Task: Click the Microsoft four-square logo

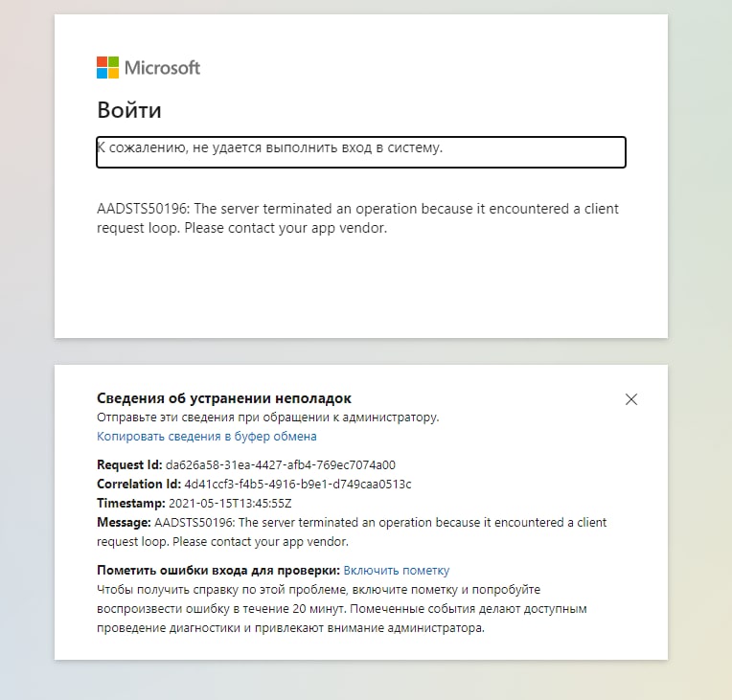Action: click(108, 68)
